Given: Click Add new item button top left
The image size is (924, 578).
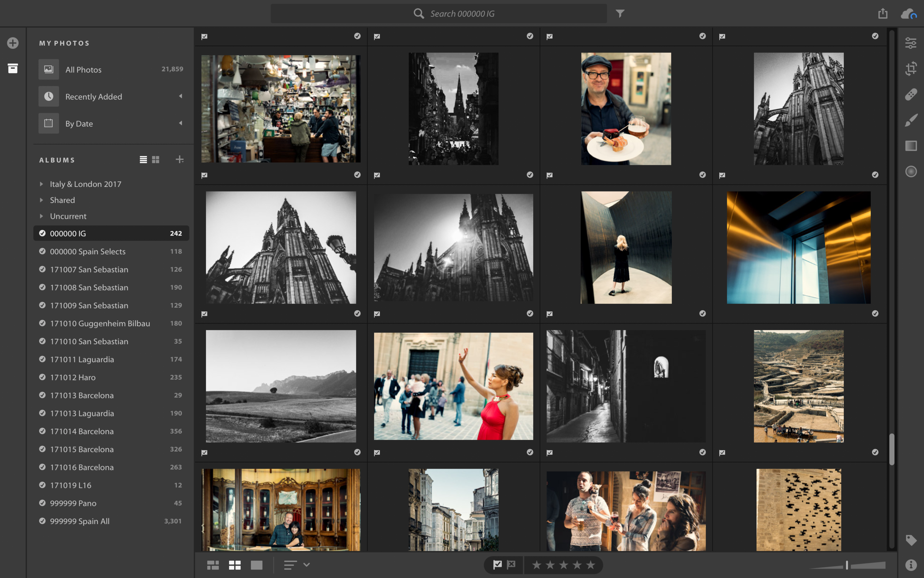Looking at the screenshot, I should pos(13,43).
